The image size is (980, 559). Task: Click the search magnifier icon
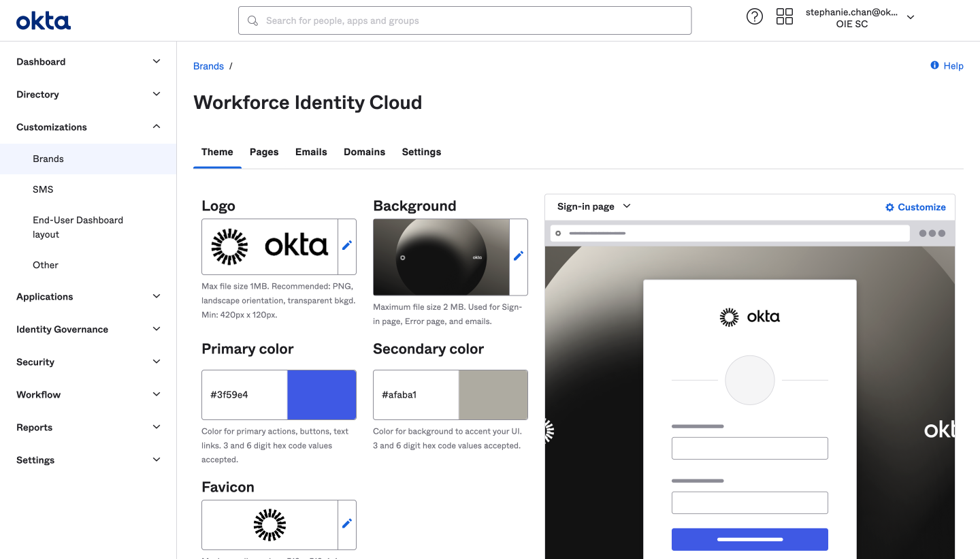pos(253,21)
